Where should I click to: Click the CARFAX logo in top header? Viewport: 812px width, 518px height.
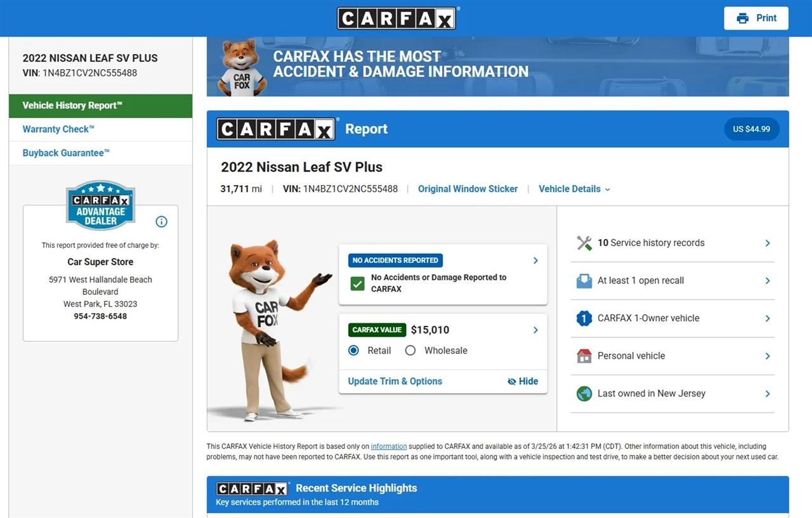[396, 18]
